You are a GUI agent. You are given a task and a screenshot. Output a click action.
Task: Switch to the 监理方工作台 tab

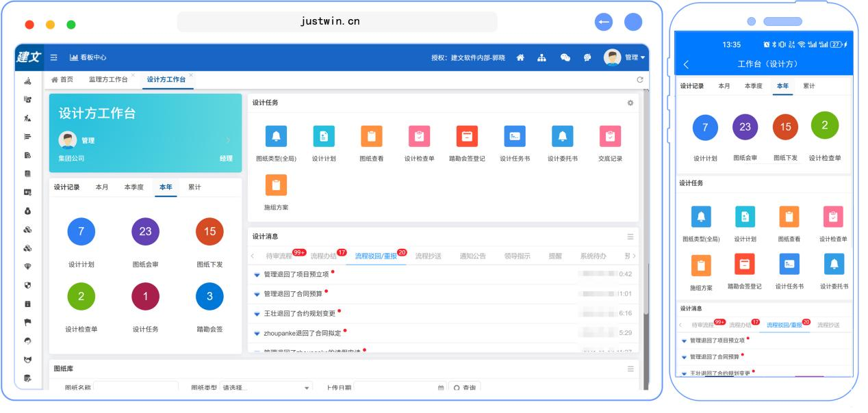[x=108, y=80]
